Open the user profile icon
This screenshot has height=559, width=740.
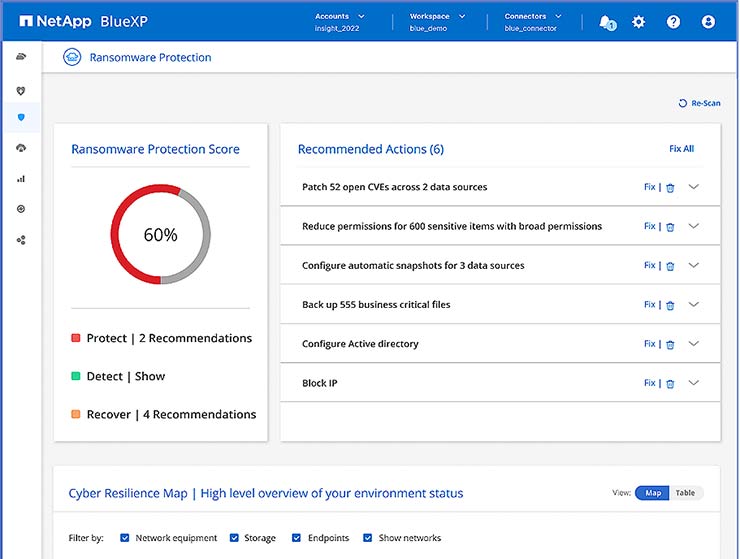[708, 21]
